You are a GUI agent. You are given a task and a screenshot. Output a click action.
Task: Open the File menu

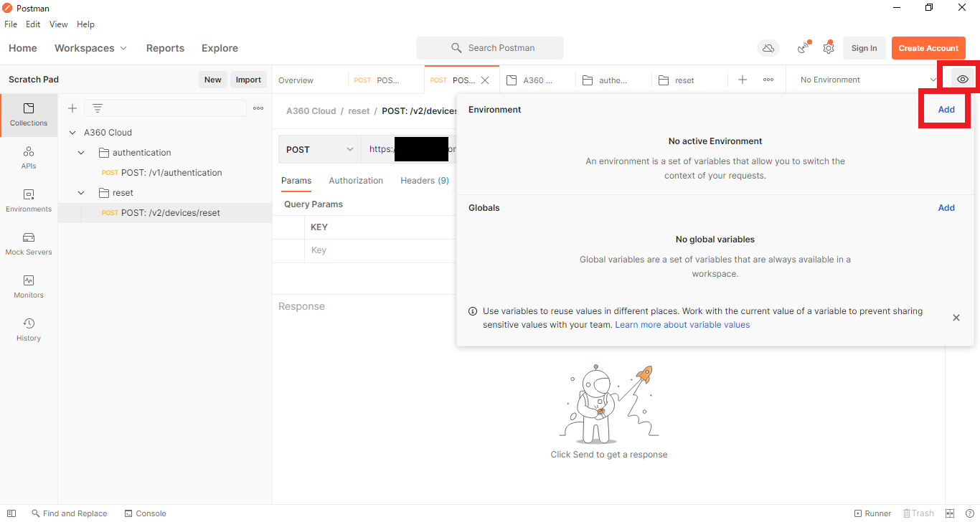[x=11, y=24]
